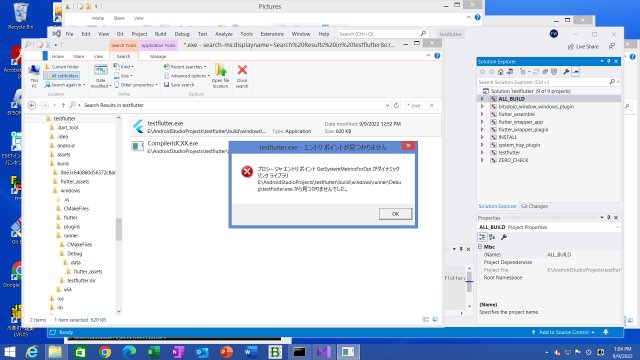
Task: Expand the flutter_assemble project node
Action: point(482,114)
